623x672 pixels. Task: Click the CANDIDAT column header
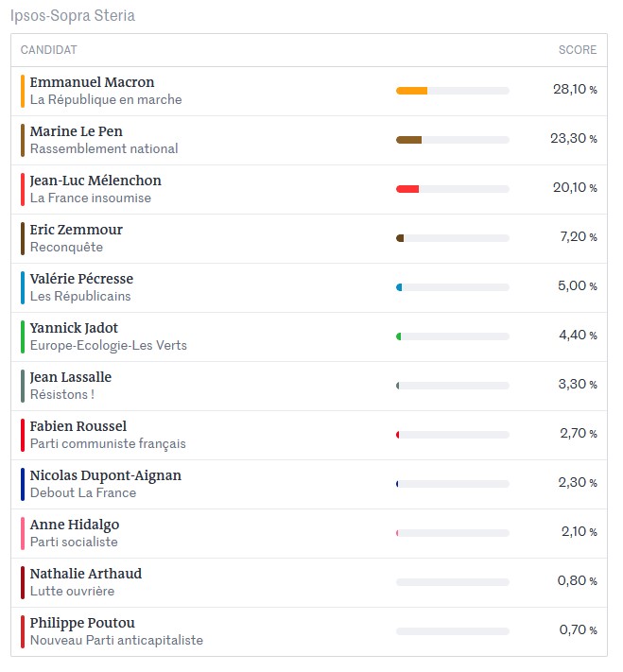[49, 50]
